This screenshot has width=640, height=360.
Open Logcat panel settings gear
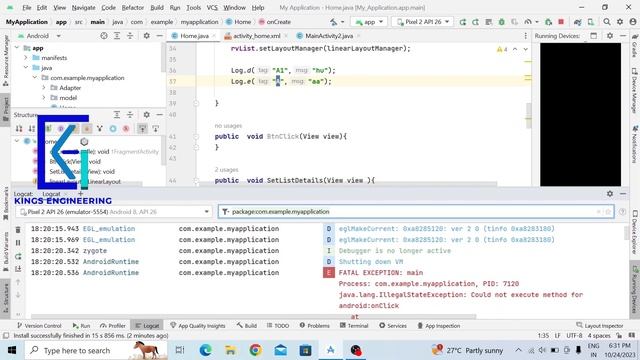(610, 193)
